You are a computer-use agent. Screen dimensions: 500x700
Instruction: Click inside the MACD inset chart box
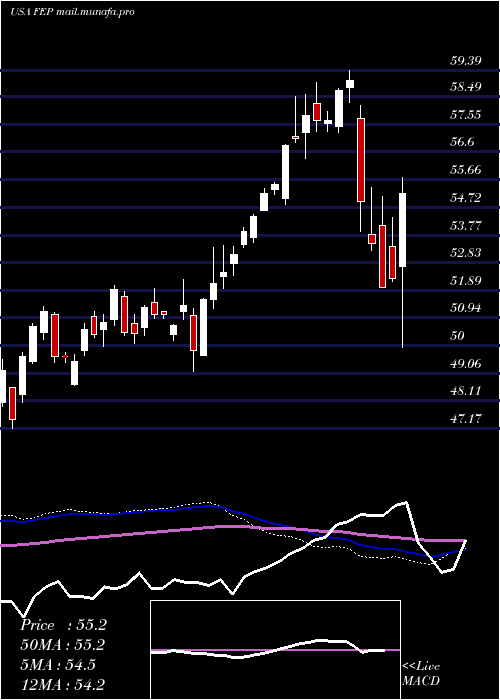point(275,650)
